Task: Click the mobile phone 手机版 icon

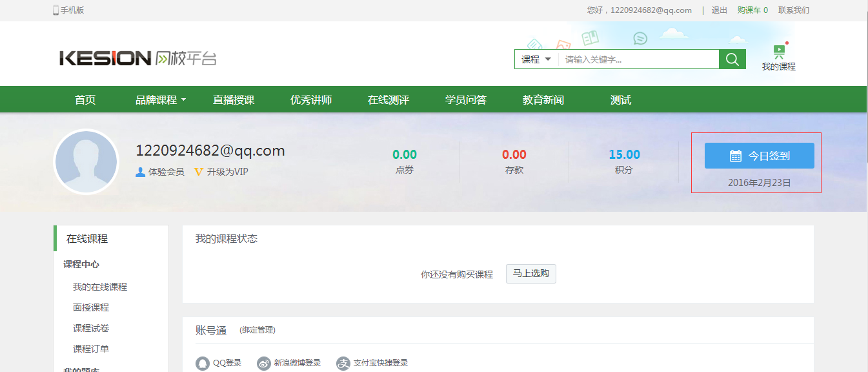Action: pyautogui.click(x=56, y=10)
